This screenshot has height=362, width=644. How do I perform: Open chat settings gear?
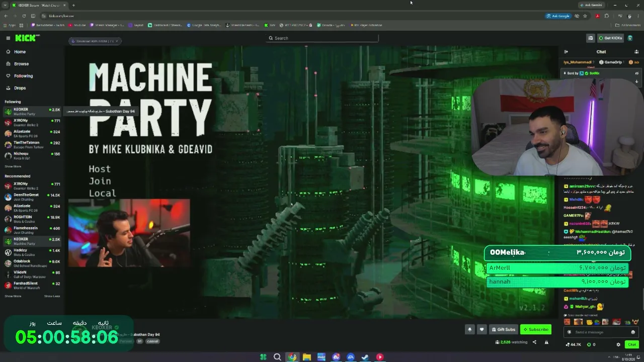pyautogui.click(x=618, y=344)
